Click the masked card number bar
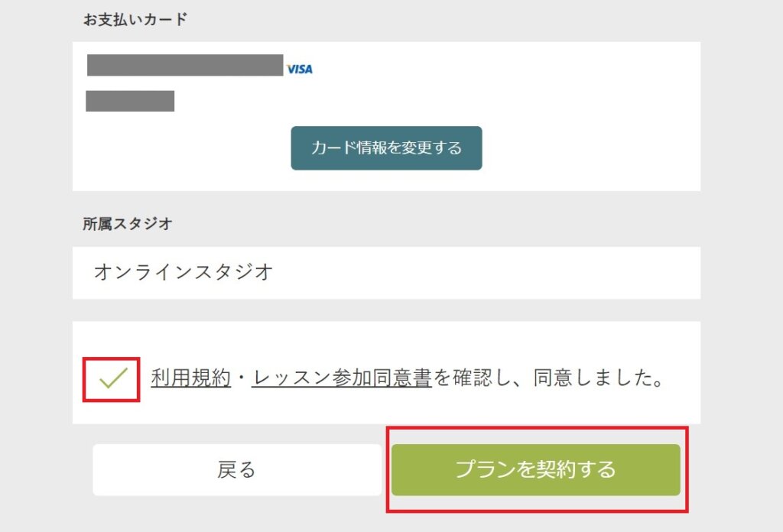This screenshot has width=783, height=532. click(185, 66)
